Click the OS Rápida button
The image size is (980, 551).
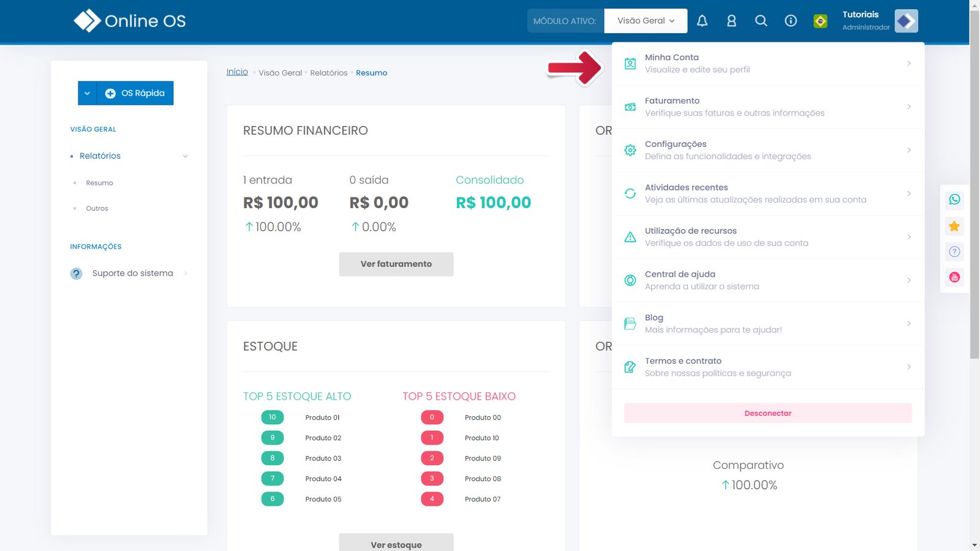click(x=135, y=93)
